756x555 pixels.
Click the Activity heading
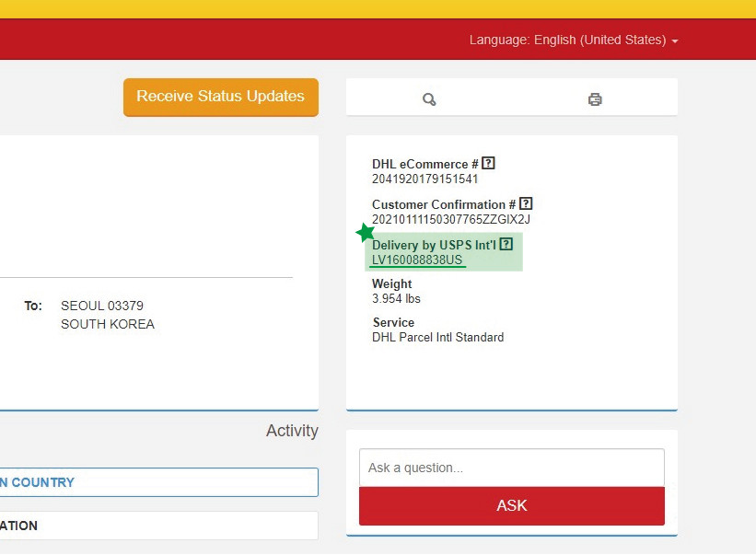tap(292, 431)
